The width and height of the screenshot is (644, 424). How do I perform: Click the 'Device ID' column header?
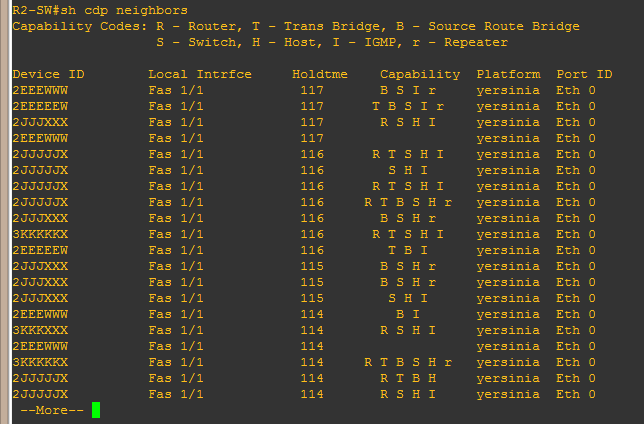[x=48, y=74]
